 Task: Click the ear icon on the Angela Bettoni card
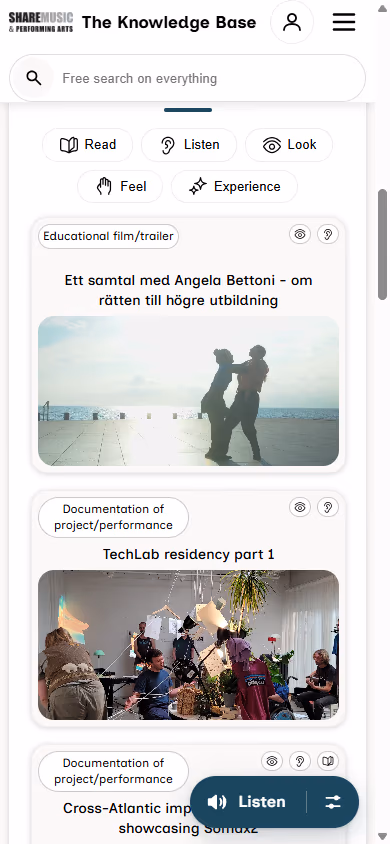[328, 234]
